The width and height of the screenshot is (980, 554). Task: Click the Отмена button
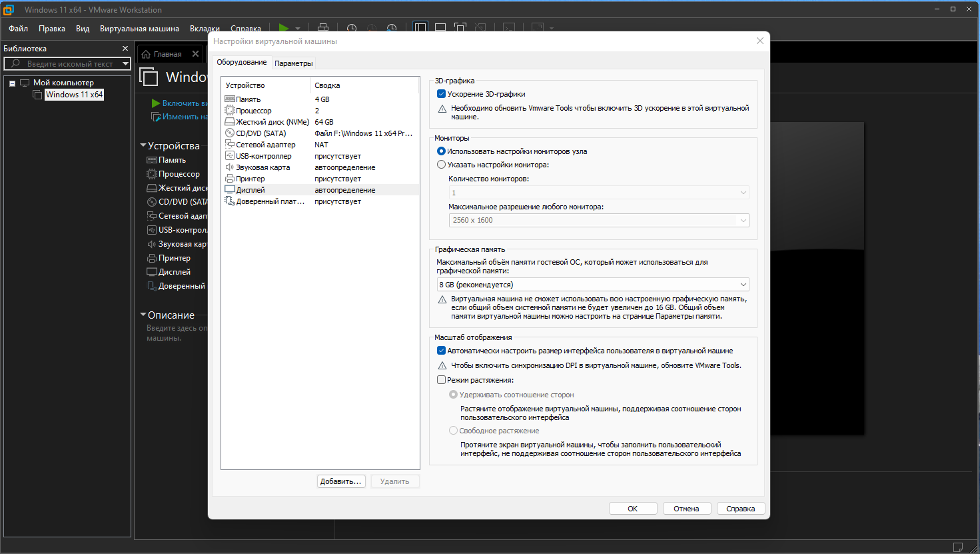686,509
